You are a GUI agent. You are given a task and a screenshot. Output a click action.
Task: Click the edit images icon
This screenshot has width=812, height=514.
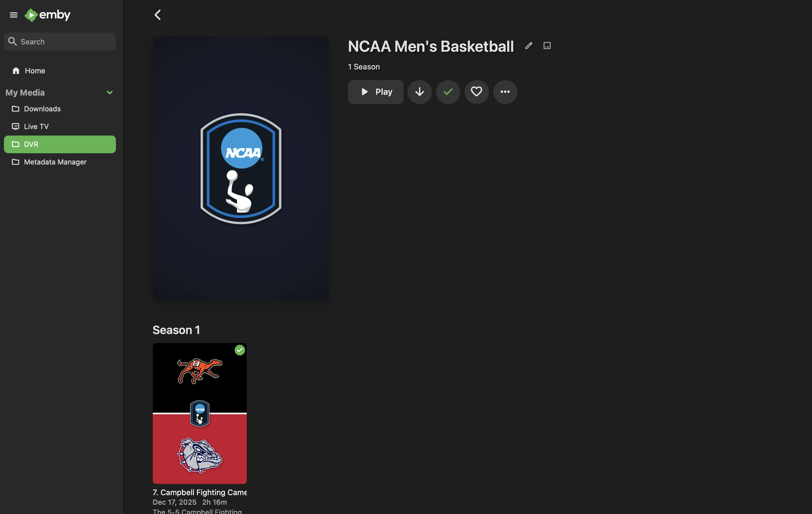point(547,46)
